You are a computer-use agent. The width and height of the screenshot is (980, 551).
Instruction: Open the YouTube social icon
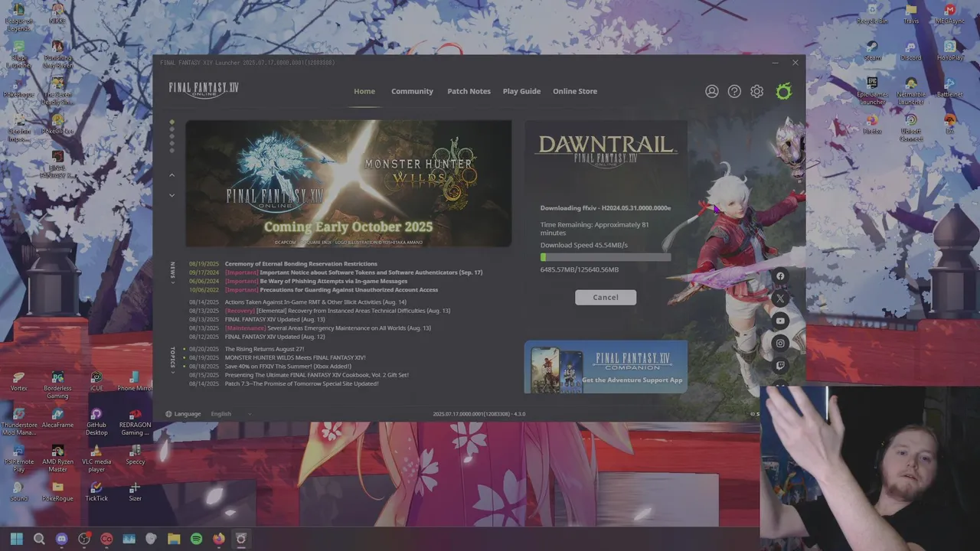780,321
